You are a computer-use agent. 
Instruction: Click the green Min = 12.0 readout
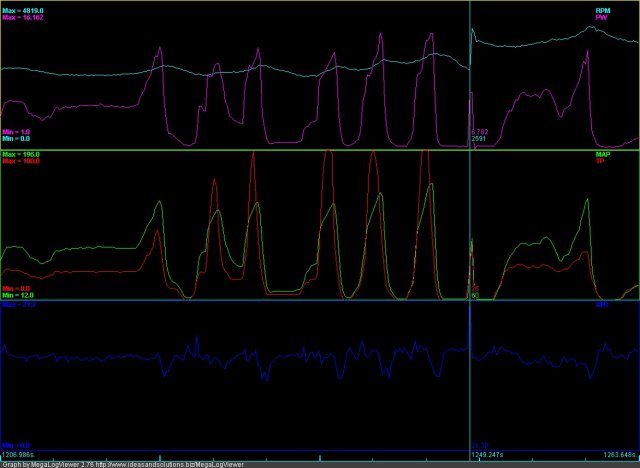pos(19,296)
